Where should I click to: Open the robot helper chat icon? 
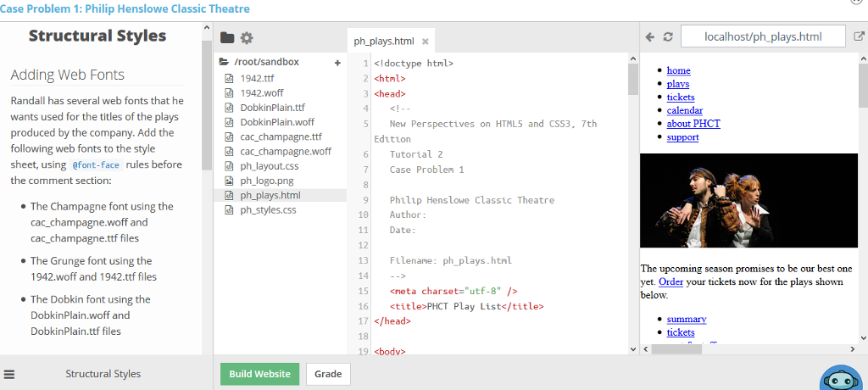(x=843, y=379)
